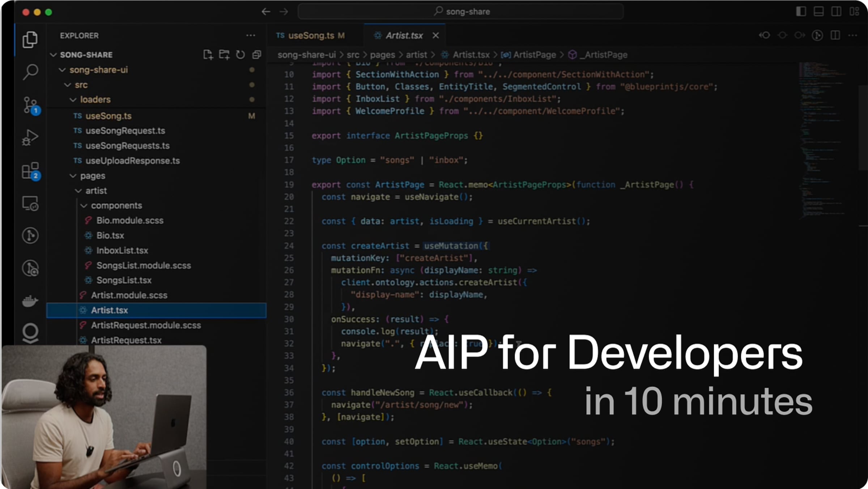Select the Artist.tsx editor tab
Viewport: 868px width, 489px height.
pyautogui.click(x=404, y=35)
